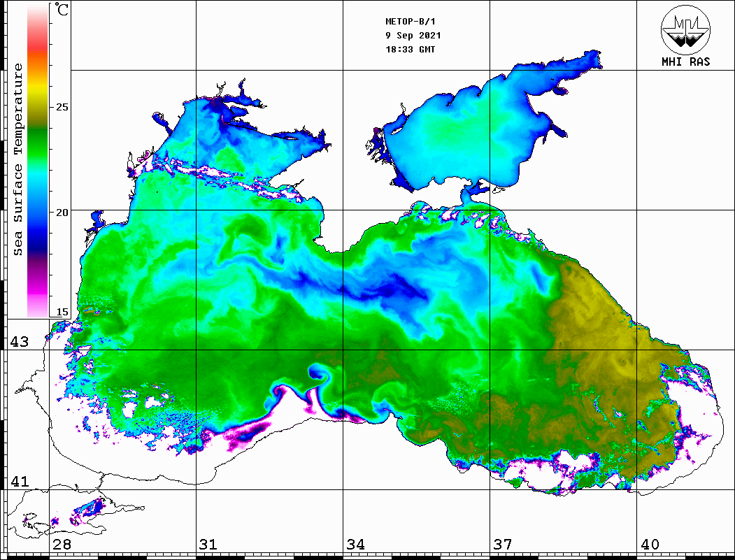Click the latitude label '41'
735x560 pixels.
(20, 481)
